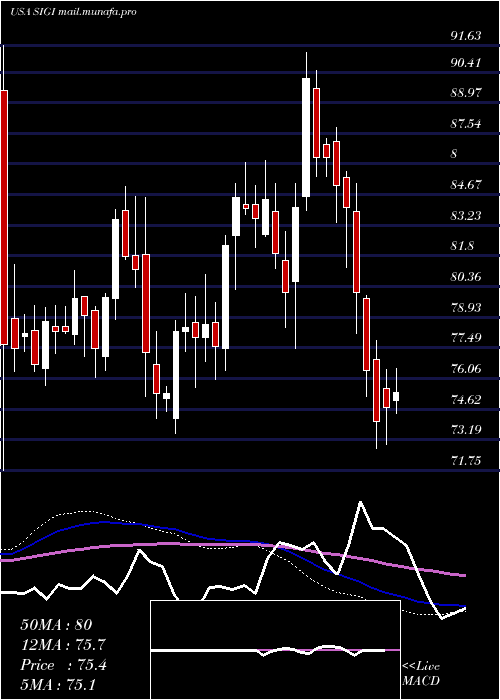500x700 pixels.
Task: Select the 74.62 price axis label
Action: pyautogui.click(x=466, y=399)
